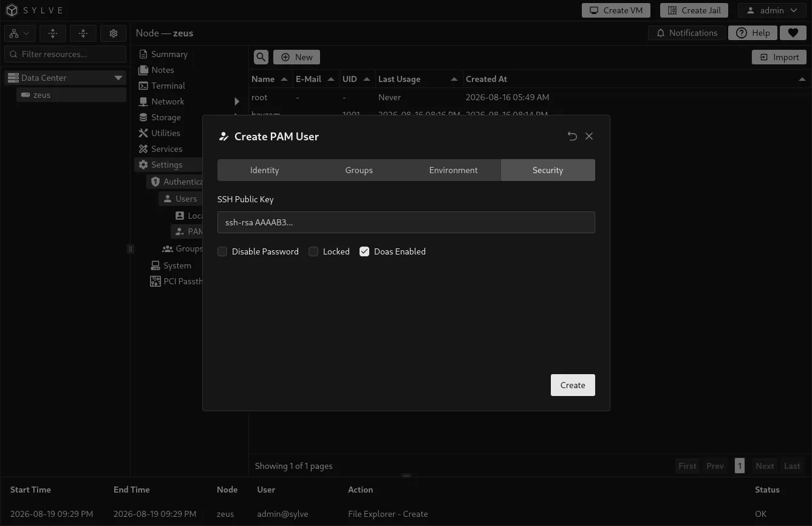Click the File Explorer - Create log entry

(387, 514)
